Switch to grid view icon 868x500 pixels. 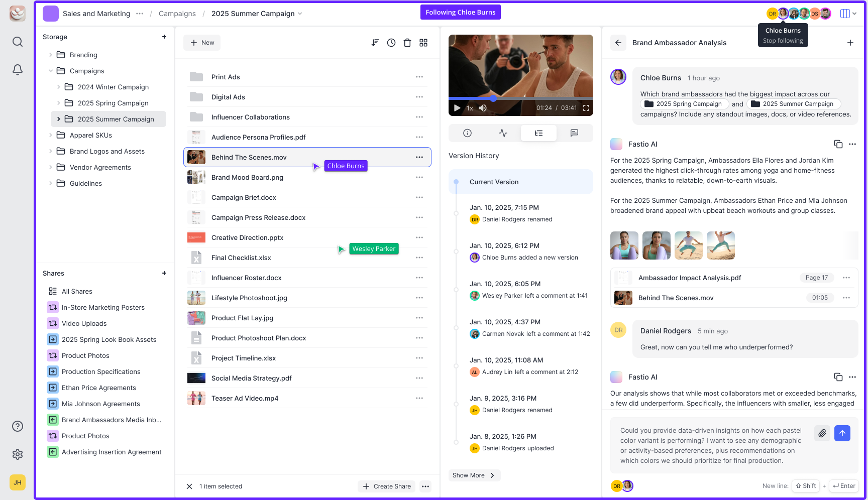point(423,43)
